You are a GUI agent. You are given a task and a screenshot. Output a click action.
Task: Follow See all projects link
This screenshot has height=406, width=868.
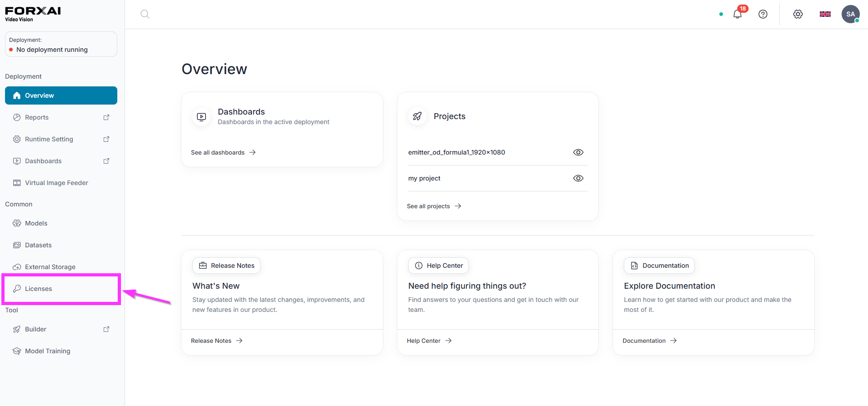(x=434, y=206)
